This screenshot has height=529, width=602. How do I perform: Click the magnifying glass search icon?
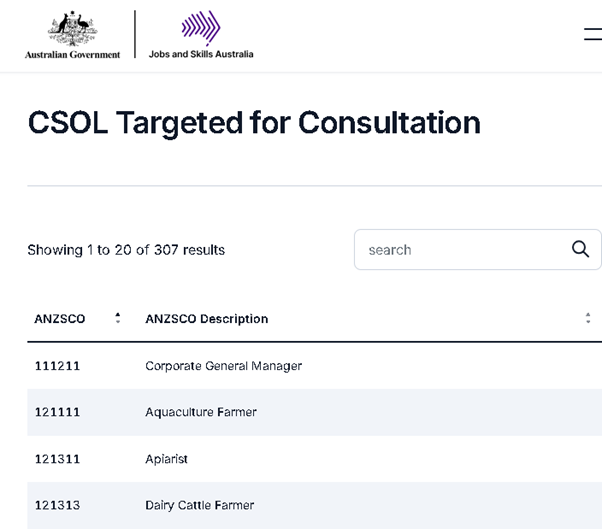point(580,249)
